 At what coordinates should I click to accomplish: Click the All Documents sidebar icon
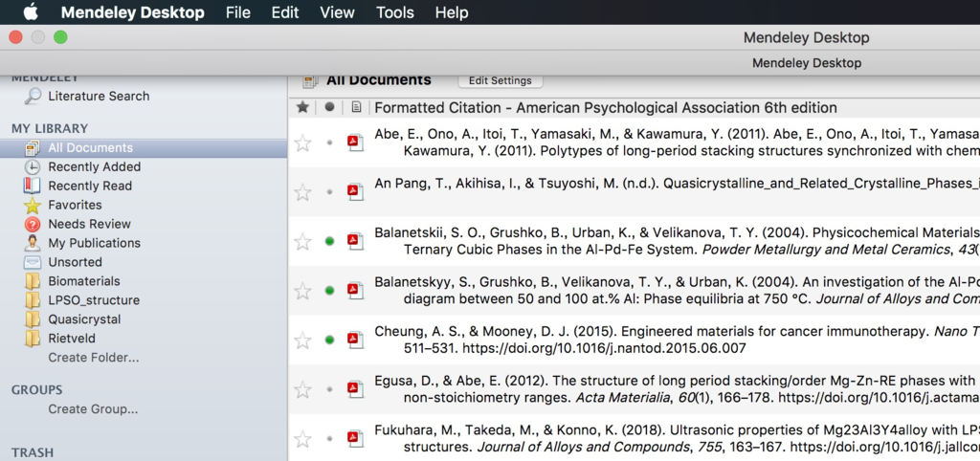point(32,148)
